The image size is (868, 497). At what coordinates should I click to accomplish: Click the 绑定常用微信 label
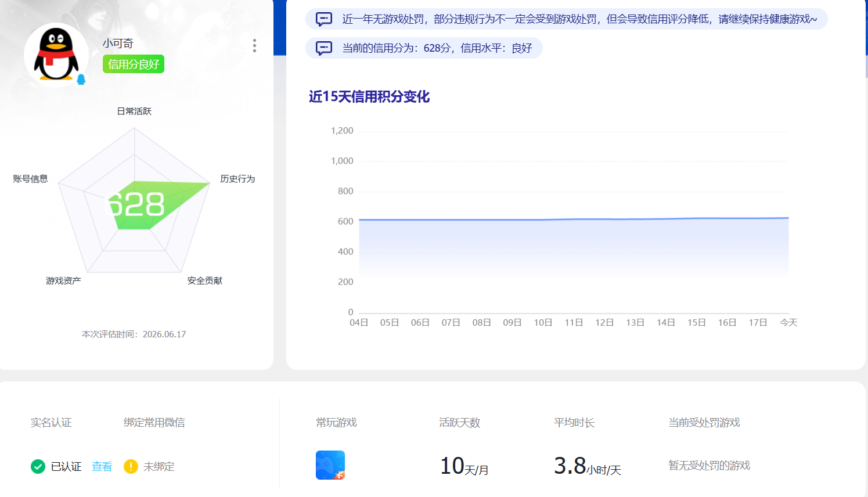click(154, 422)
